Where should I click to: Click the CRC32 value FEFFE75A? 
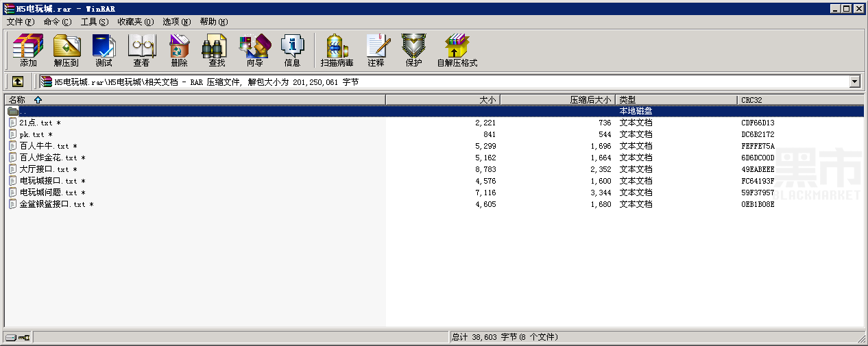point(758,146)
